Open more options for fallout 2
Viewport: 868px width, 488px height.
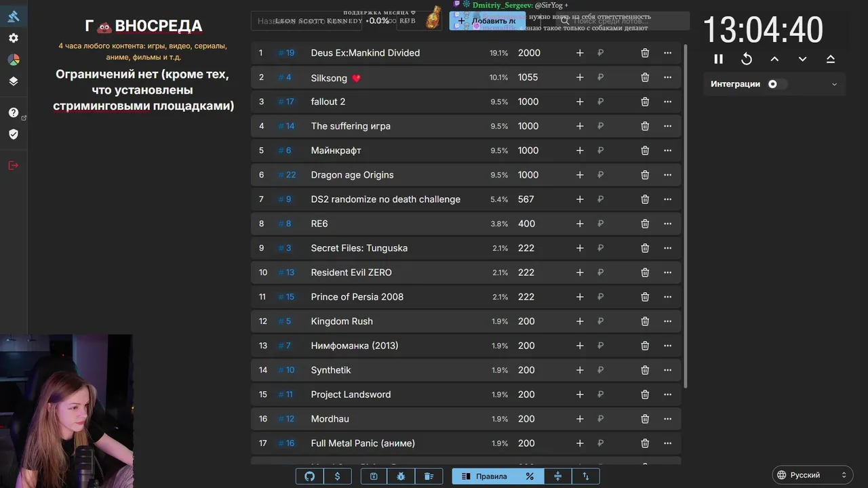[x=668, y=102]
